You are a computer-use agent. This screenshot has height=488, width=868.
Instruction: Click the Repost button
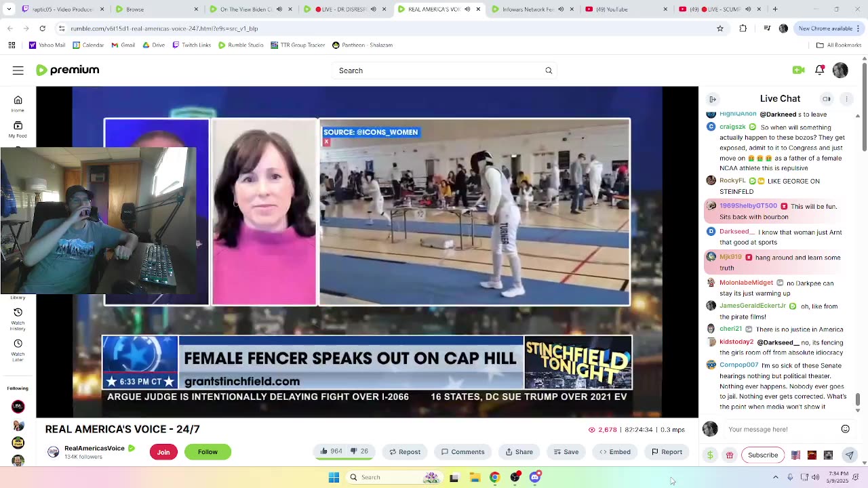(405, 451)
